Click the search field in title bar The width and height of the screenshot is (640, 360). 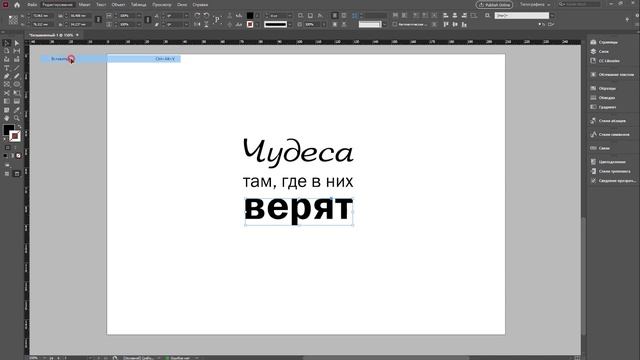tap(580, 4)
